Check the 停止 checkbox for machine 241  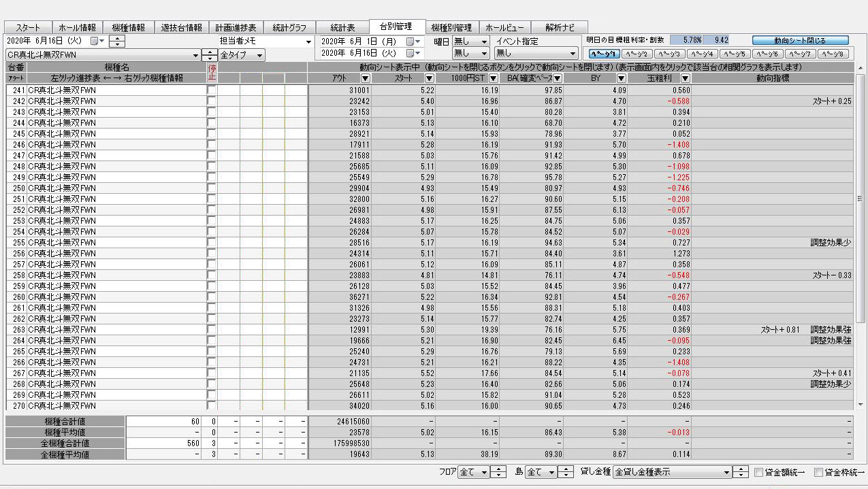point(211,90)
